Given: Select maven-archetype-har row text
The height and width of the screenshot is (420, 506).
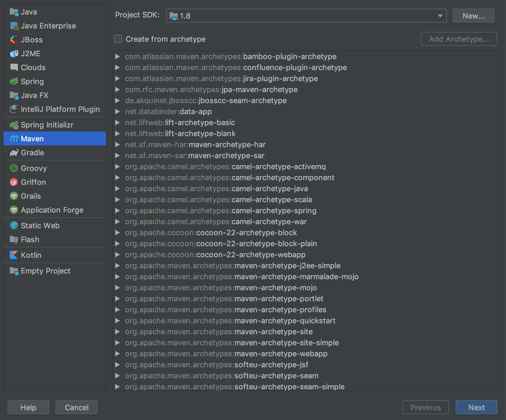Looking at the screenshot, I should pyautogui.click(x=195, y=145).
